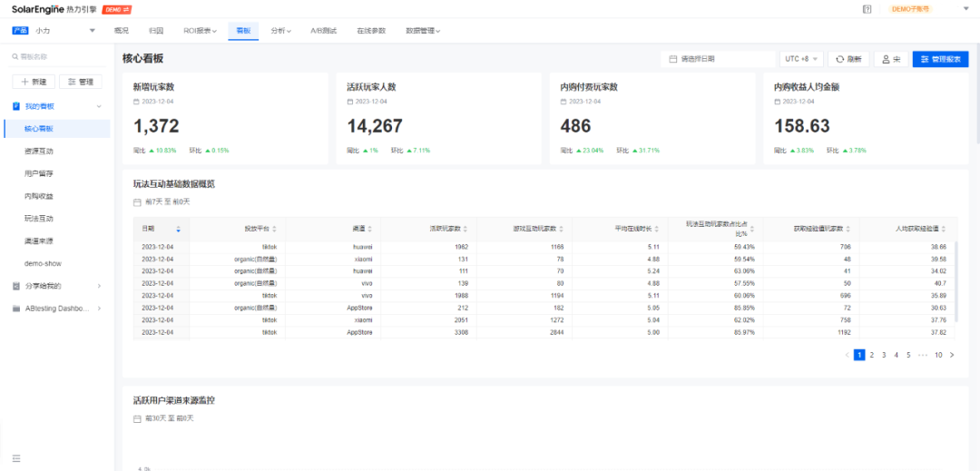Click the 活跃玩家人数 value 14,267
This screenshot has width=980, height=471.
(x=375, y=126)
